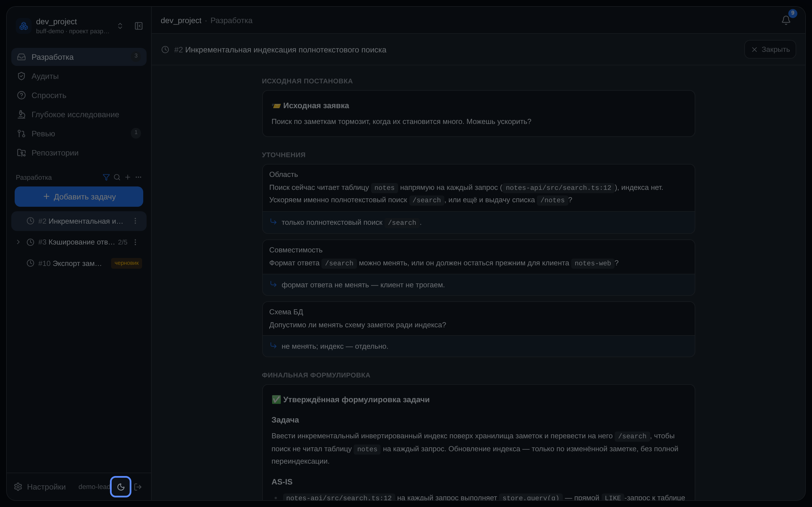Open Настройки gear settings
The height and width of the screenshot is (507, 812).
(x=40, y=486)
